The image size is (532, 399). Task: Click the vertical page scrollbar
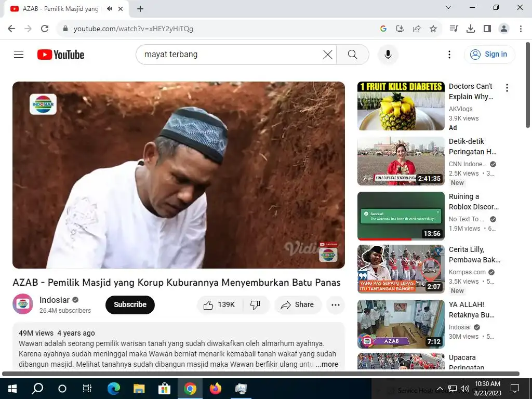click(x=528, y=85)
